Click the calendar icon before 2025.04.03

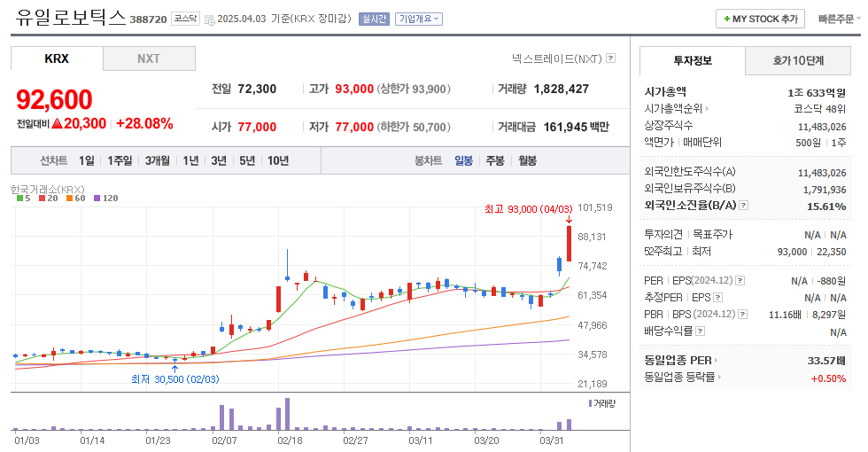[209, 19]
